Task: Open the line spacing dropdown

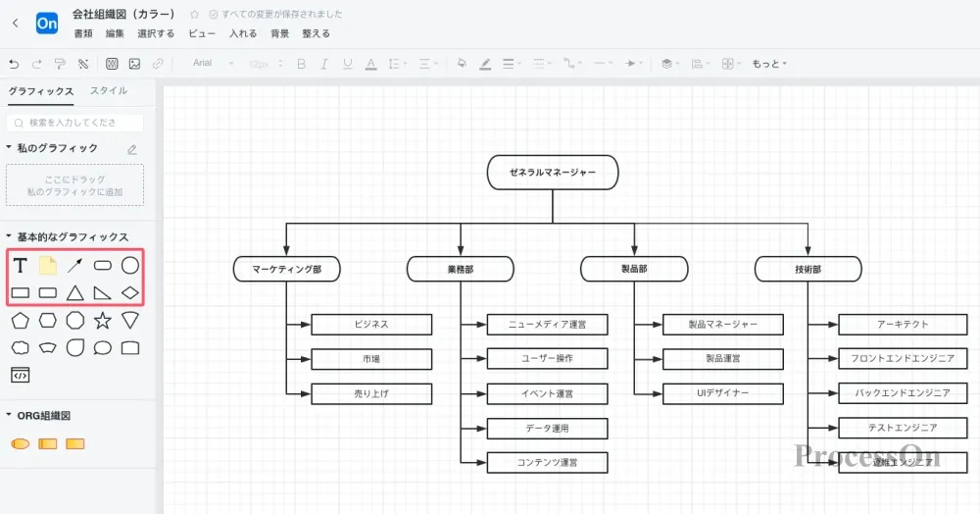Action: 398,64
